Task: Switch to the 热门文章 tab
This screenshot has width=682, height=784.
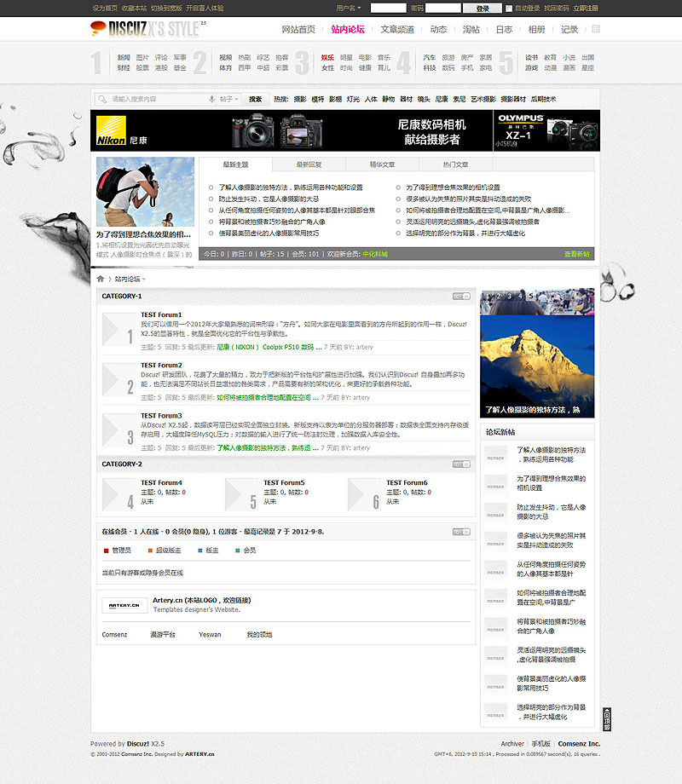Action: (x=455, y=164)
